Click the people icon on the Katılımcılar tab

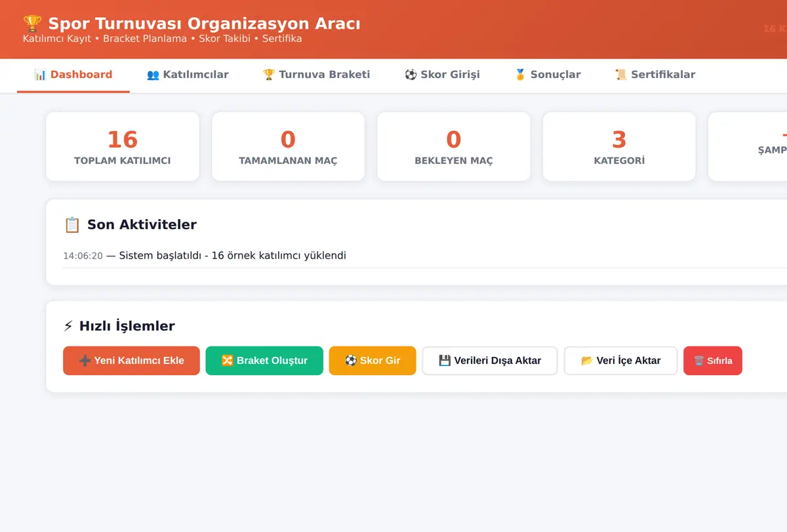click(153, 75)
